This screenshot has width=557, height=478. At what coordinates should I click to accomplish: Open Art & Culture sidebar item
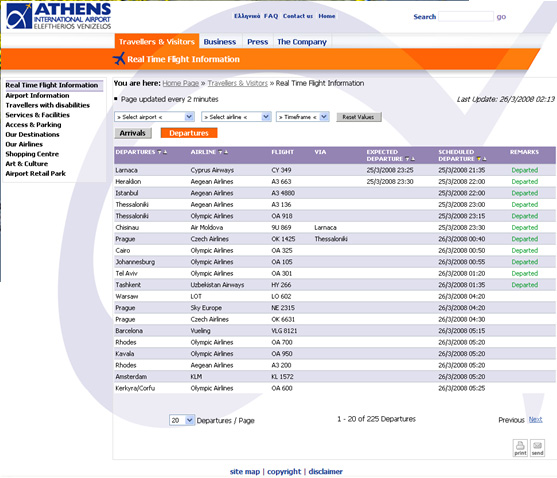coord(27,164)
